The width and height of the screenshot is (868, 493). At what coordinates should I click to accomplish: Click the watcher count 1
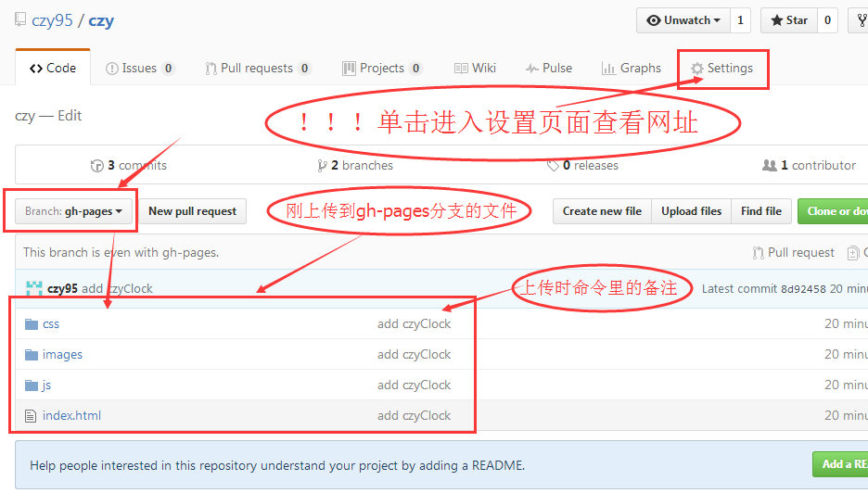coord(741,20)
